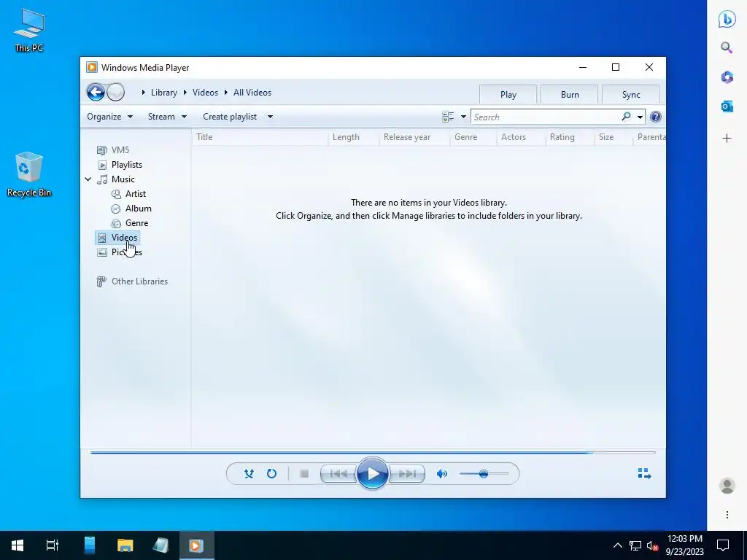Screen dimensions: 747x560
Task: Turn shuffle on in playback controls
Action: [249, 474]
